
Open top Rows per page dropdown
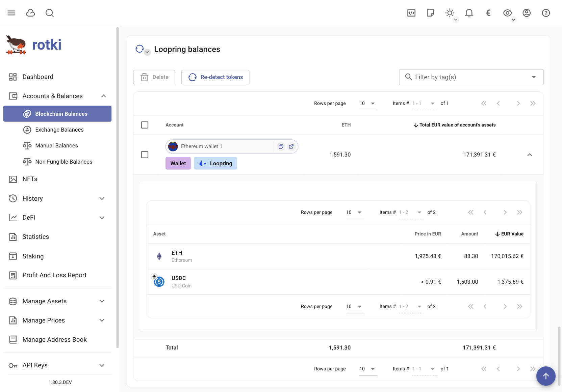368,104
